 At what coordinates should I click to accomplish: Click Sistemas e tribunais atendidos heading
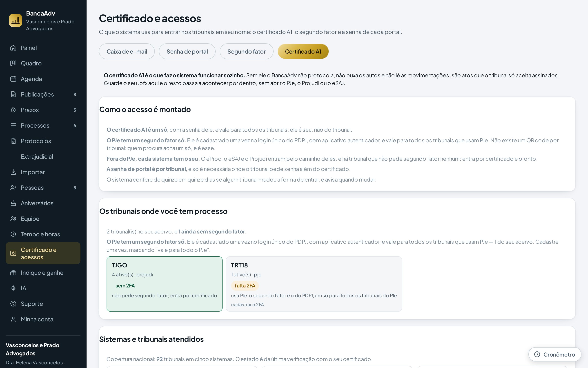point(151,339)
